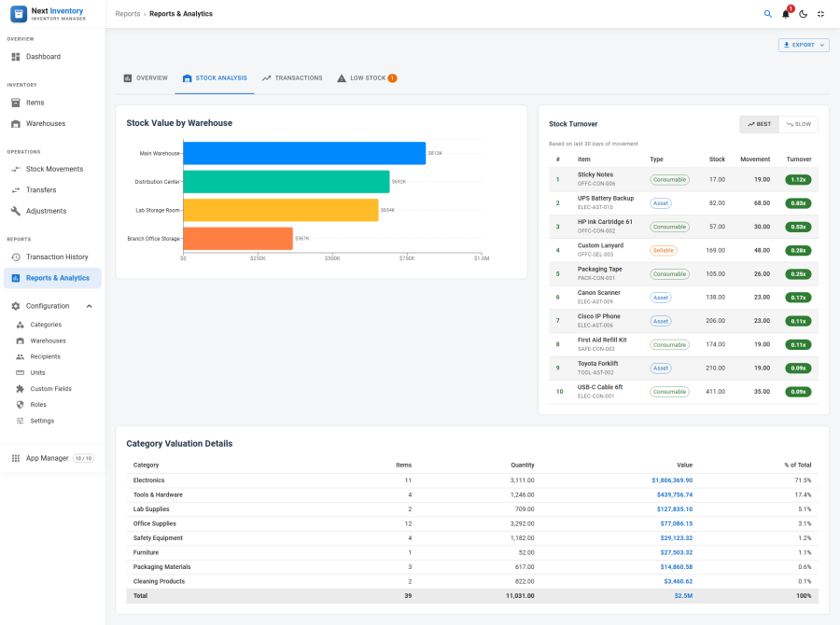Open Transaction History page
The image size is (840, 625).
(52, 257)
